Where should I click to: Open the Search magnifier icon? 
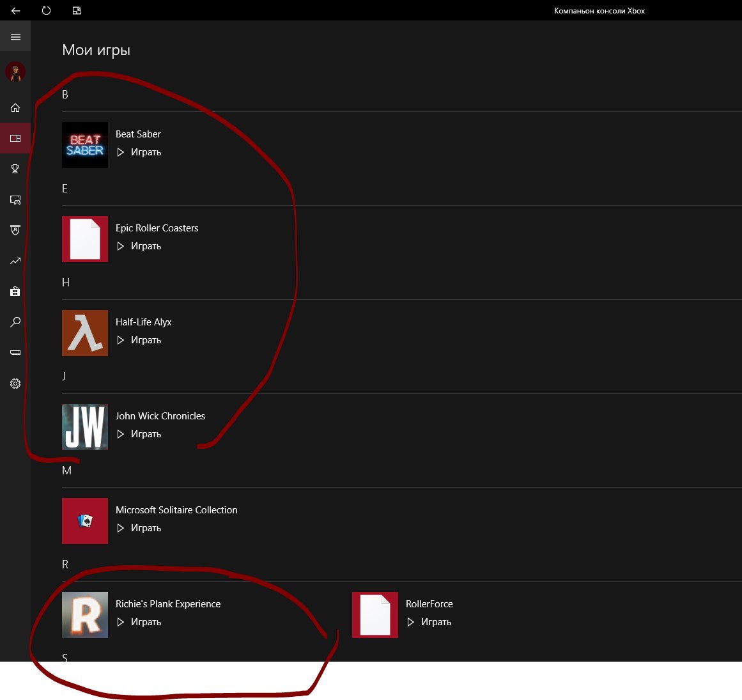pyautogui.click(x=15, y=322)
